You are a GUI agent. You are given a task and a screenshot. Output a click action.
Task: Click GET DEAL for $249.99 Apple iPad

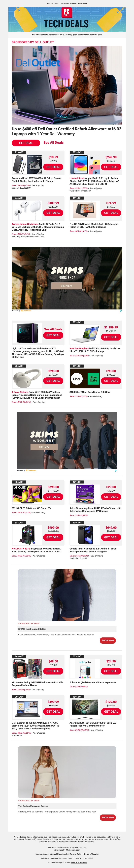(111, 167)
